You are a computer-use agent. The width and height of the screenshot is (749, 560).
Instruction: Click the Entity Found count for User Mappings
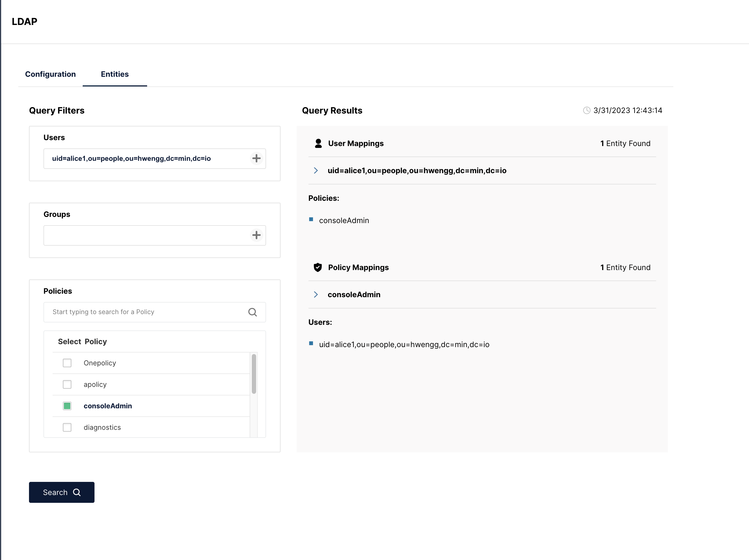point(625,144)
